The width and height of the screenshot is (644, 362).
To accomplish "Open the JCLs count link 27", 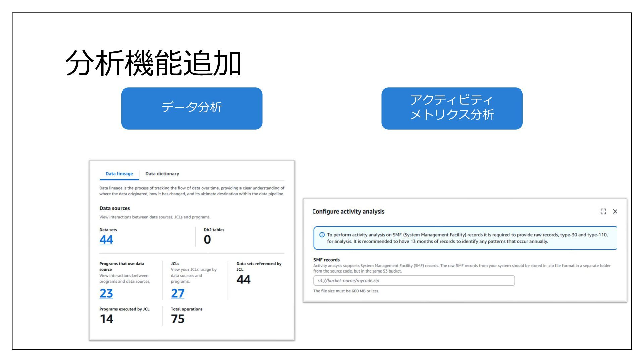I will click(x=177, y=293).
